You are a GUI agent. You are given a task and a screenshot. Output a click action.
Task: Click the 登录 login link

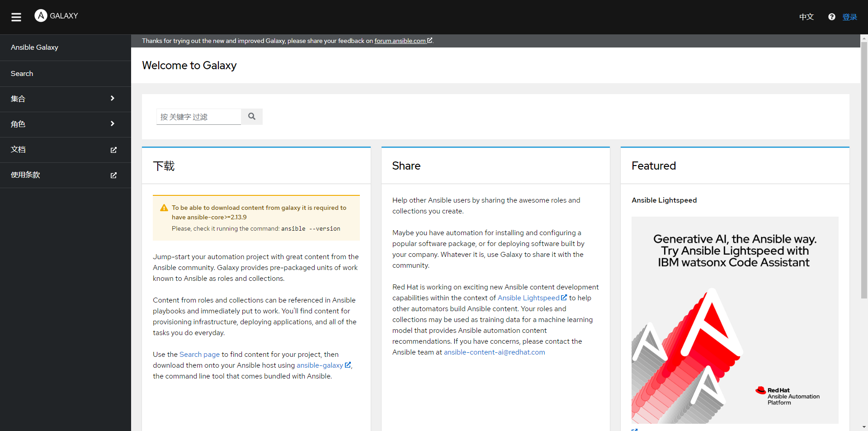click(849, 17)
